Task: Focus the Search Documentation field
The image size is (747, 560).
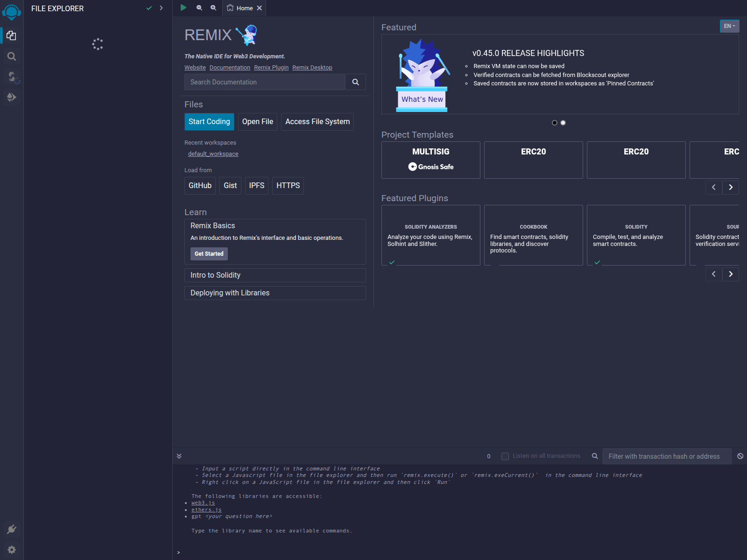Action: (x=265, y=82)
